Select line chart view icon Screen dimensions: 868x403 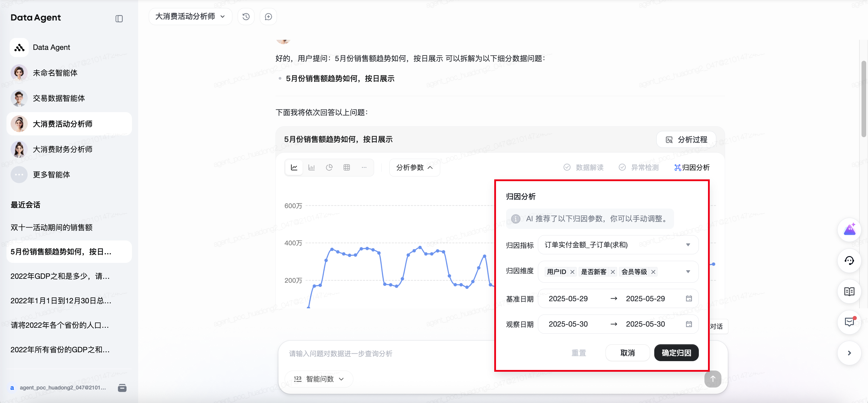pyautogui.click(x=294, y=167)
